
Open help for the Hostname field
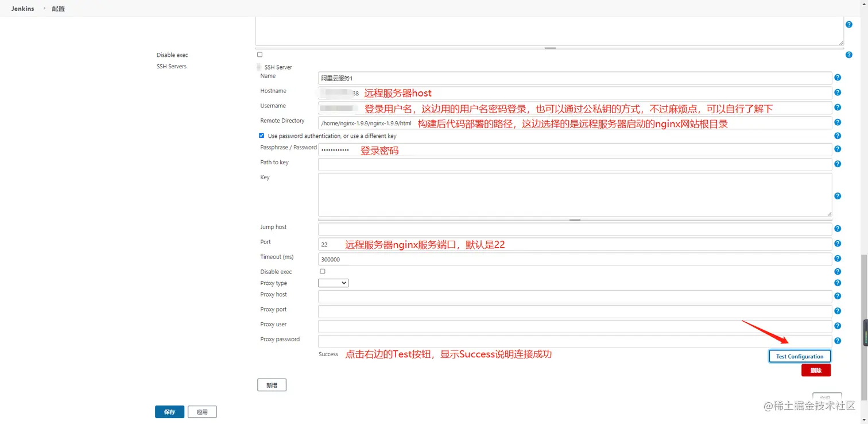[837, 92]
